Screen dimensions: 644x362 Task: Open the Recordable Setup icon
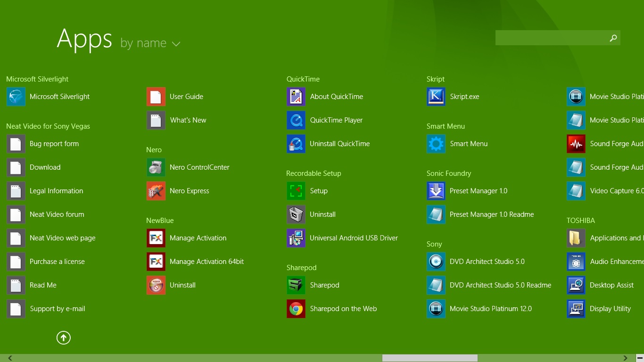click(x=296, y=191)
